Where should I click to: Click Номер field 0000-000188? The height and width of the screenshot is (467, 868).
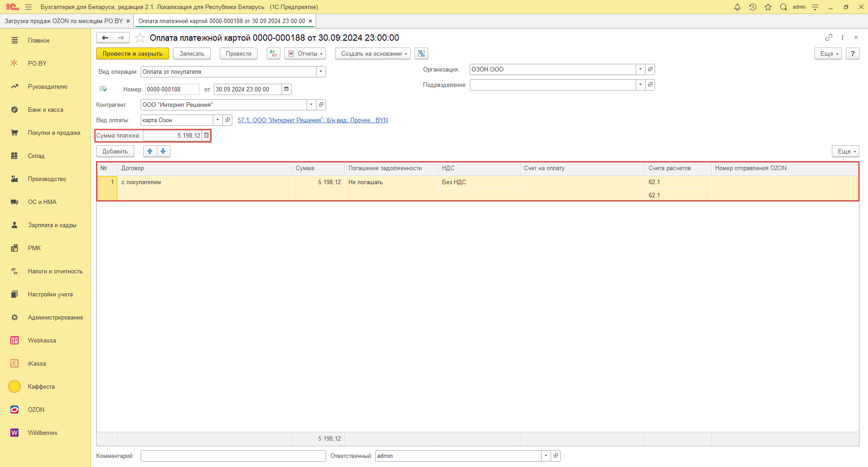pyautogui.click(x=172, y=89)
